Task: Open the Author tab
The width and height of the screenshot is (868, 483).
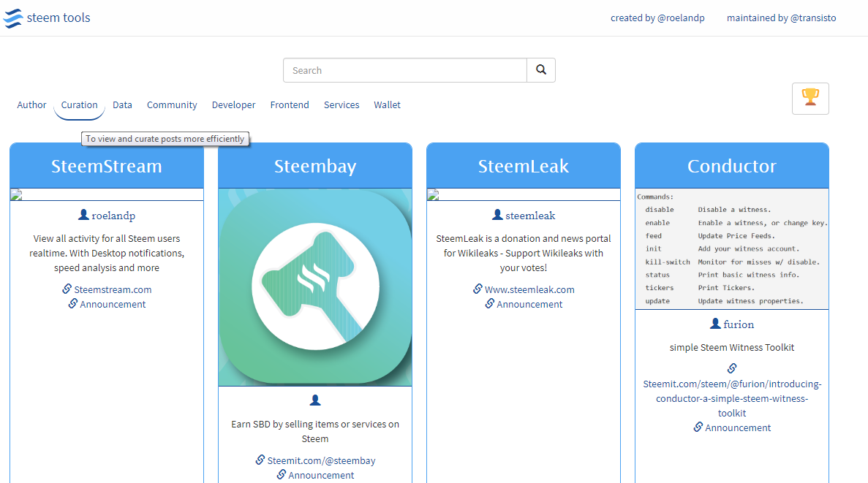Action: (x=31, y=105)
